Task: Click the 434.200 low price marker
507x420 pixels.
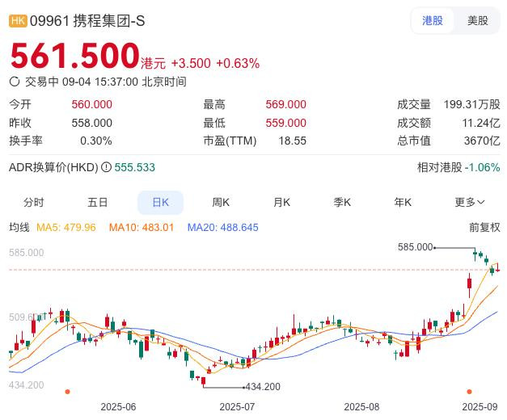Action: [x=263, y=387]
